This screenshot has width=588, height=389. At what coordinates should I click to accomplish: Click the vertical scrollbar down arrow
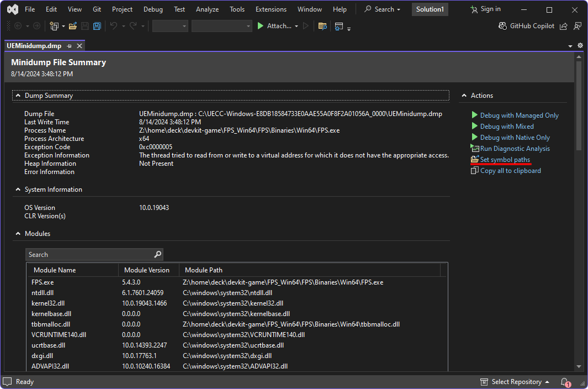click(579, 366)
